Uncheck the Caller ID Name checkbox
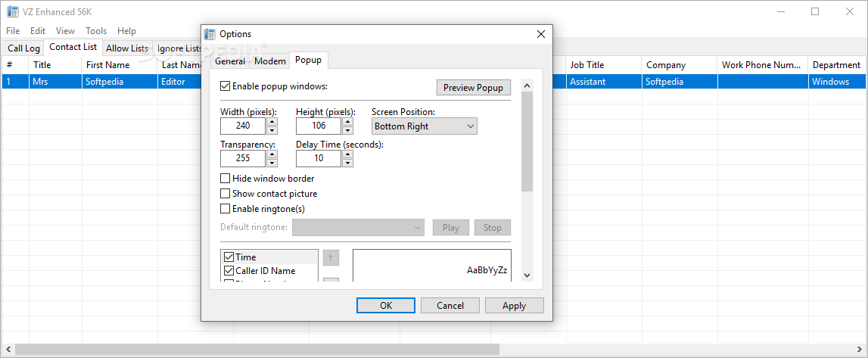 [x=229, y=271]
